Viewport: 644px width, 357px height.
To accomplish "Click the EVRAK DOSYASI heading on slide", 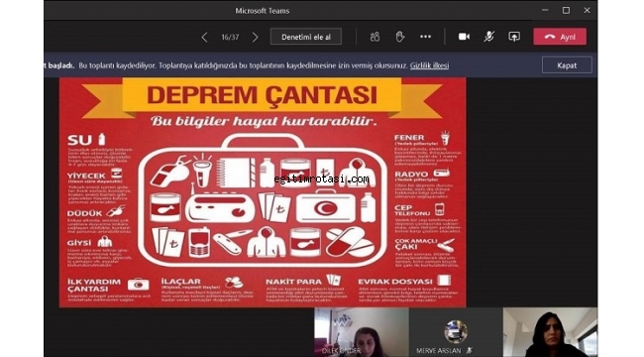I will coord(395,282).
